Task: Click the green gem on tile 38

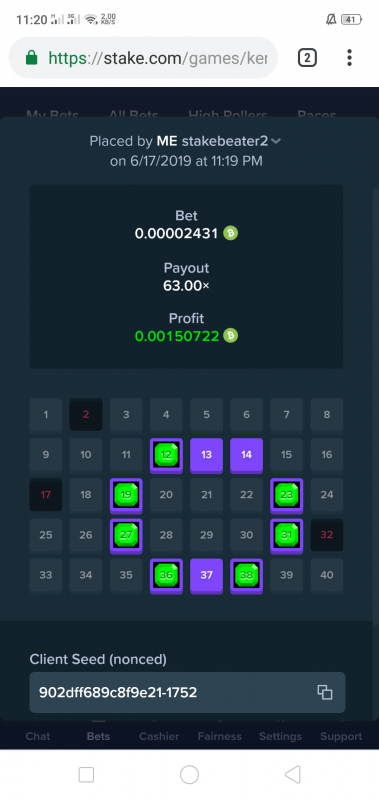Action: [246, 575]
